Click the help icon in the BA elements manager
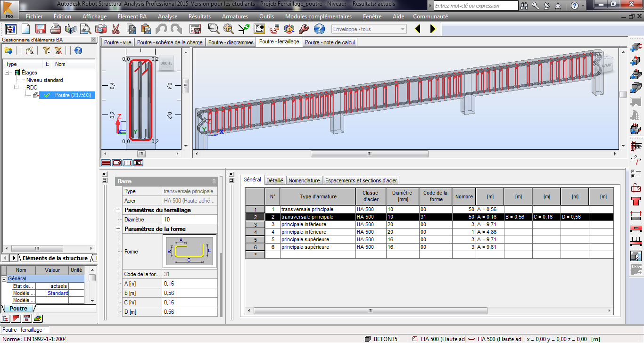 78,50
